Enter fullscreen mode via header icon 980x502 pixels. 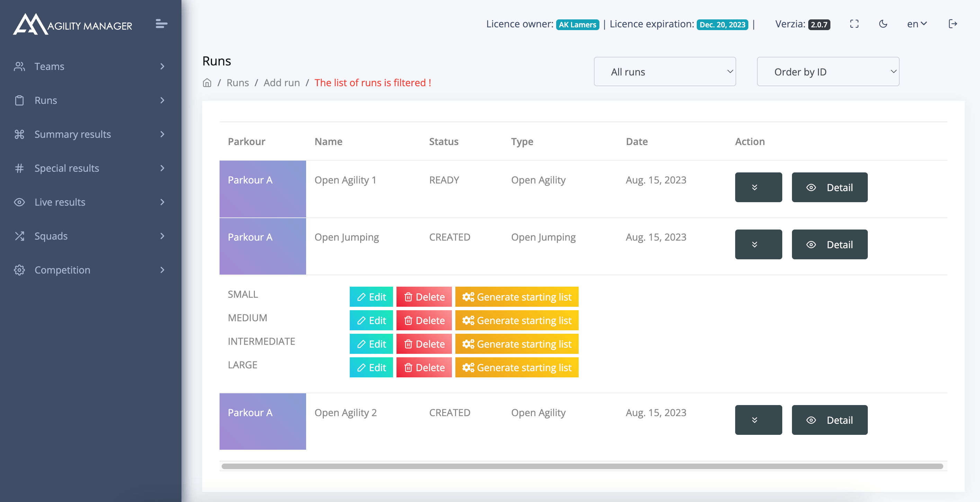coord(854,24)
